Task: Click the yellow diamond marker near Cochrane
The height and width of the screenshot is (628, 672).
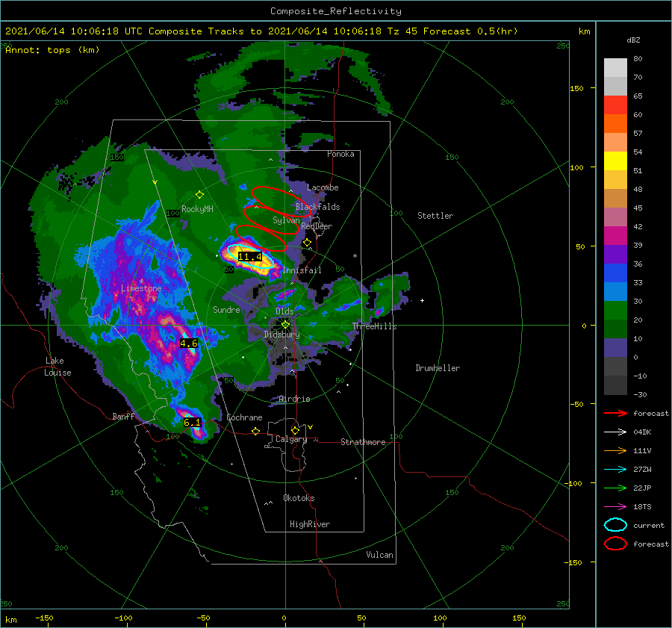Action: (x=255, y=431)
